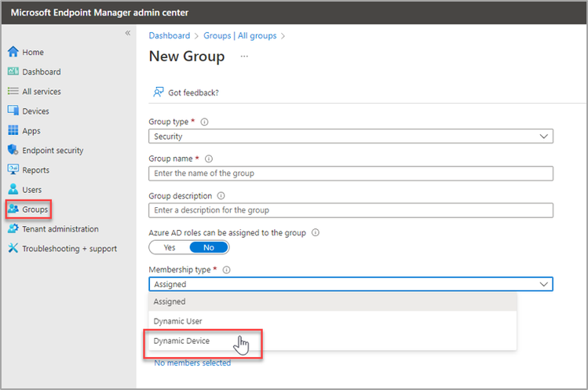588x390 pixels.
Task: Click the Group name input field
Action: (x=350, y=173)
